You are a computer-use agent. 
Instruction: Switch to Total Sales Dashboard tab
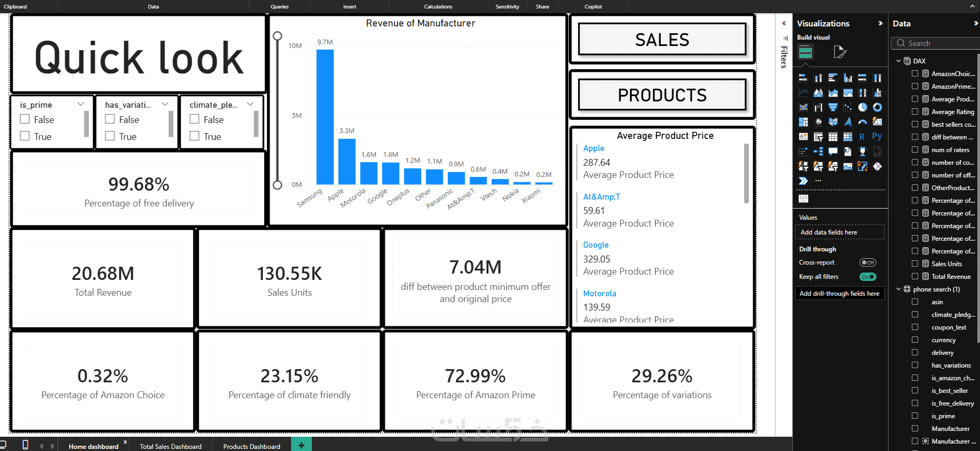click(x=171, y=446)
